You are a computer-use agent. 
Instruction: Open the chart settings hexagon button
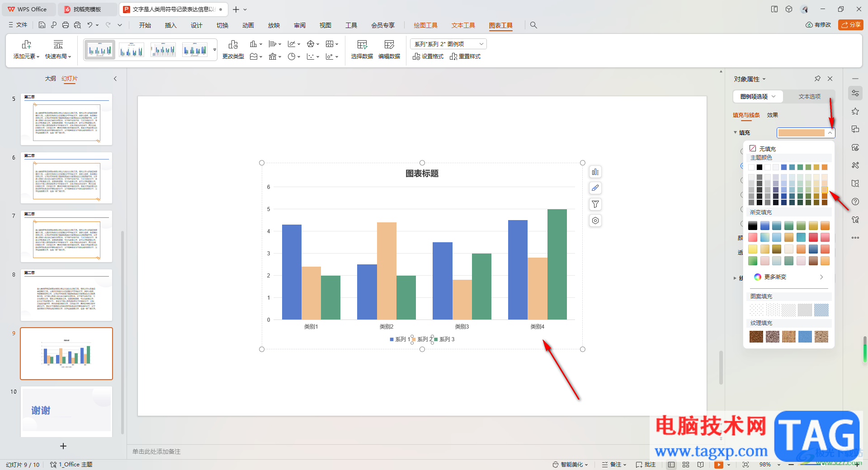coord(595,221)
